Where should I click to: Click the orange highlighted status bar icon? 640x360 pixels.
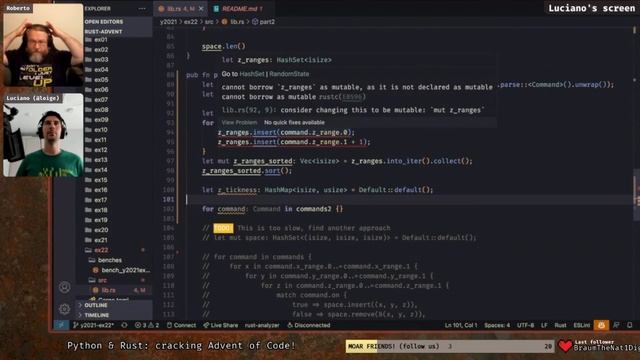(x=601, y=325)
